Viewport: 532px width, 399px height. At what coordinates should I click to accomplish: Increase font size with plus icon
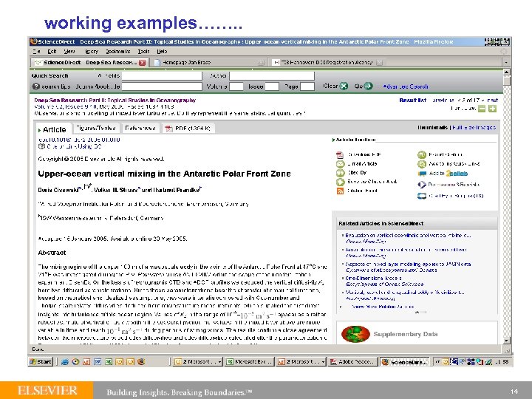[x=492, y=109]
